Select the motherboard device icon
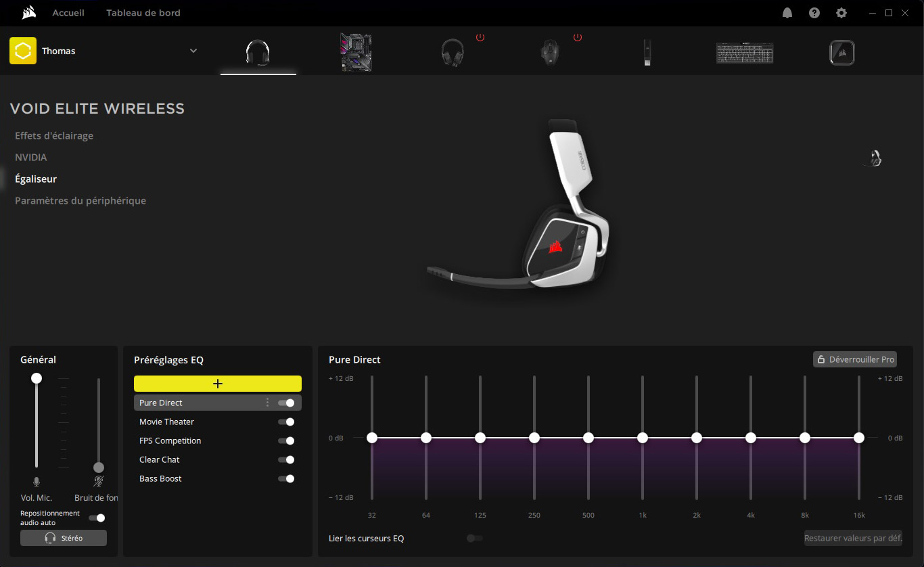Viewport: 924px width, 567px height. (x=356, y=52)
